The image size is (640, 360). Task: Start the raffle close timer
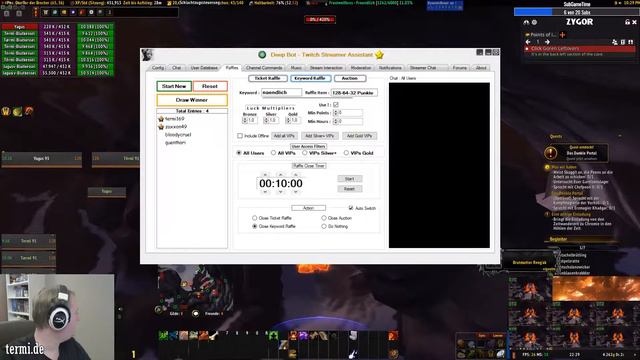pyautogui.click(x=349, y=179)
